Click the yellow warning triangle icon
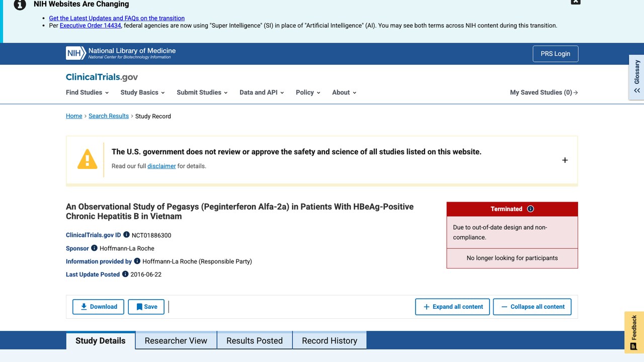The width and height of the screenshot is (644, 362). (87, 159)
